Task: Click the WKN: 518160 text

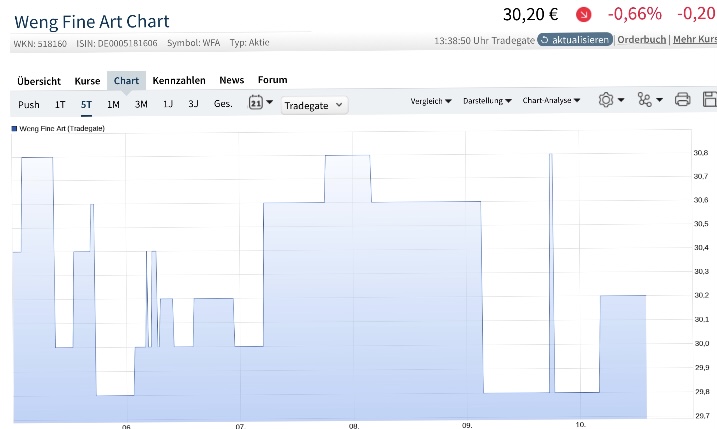Action: click(x=40, y=44)
